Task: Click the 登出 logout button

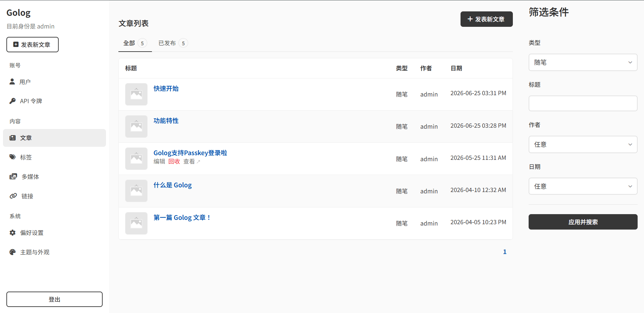Action: [54, 299]
